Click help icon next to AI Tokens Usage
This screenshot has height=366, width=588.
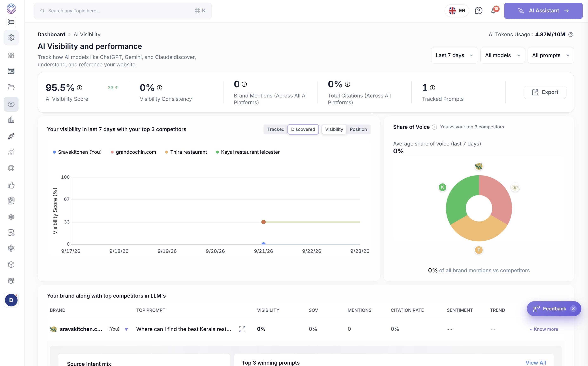click(x=571, y=35)
